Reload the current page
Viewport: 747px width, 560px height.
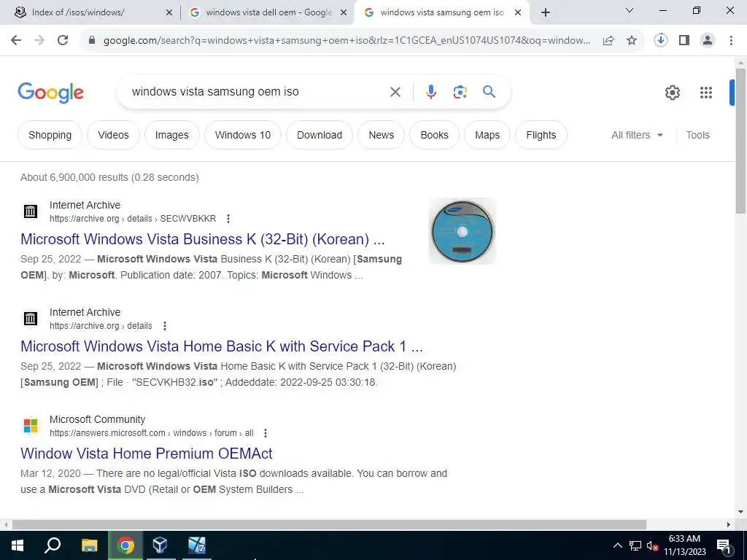coord(63,41)
